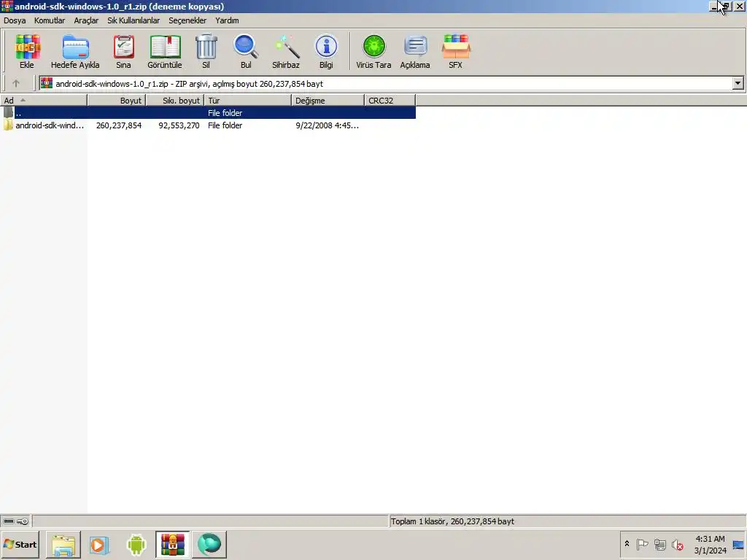The width and height of the screenshot is (747, 560).
Task: Open Araçlar menu
Action: pyautogui.click(x=86, y=20)
